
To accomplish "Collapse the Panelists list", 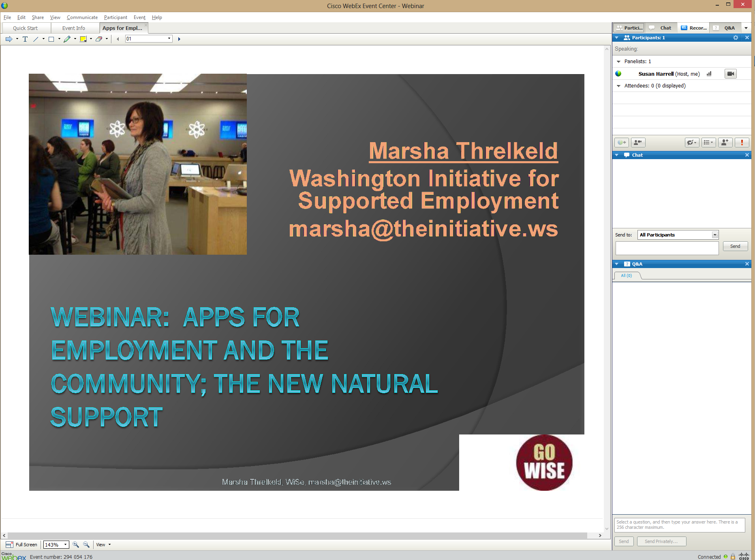I will [618, 62].
